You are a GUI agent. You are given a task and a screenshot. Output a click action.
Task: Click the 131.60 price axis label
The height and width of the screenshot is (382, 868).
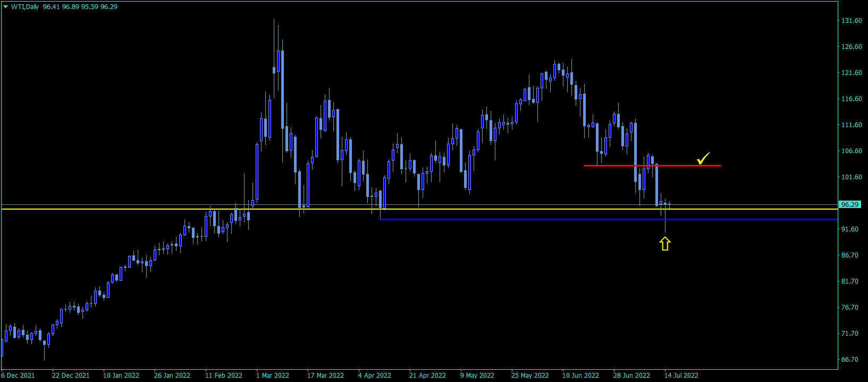[852, 21]
